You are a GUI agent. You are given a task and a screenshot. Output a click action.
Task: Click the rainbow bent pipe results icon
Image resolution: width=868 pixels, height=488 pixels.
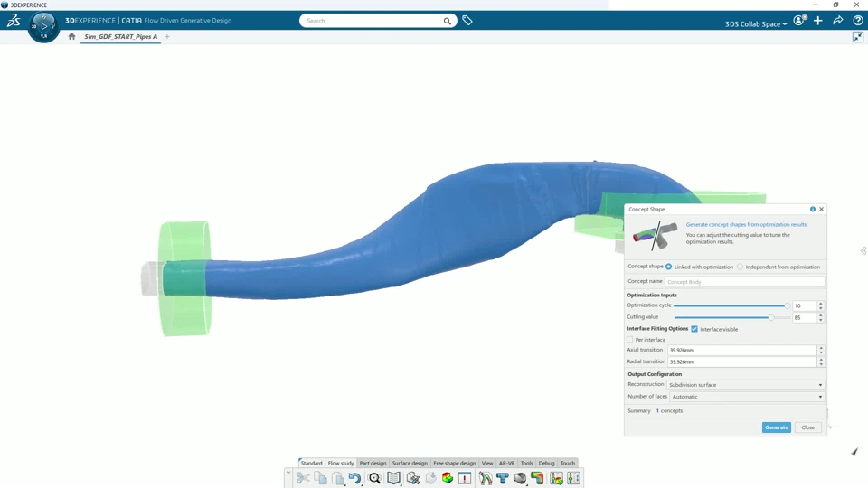click(537, 478)
